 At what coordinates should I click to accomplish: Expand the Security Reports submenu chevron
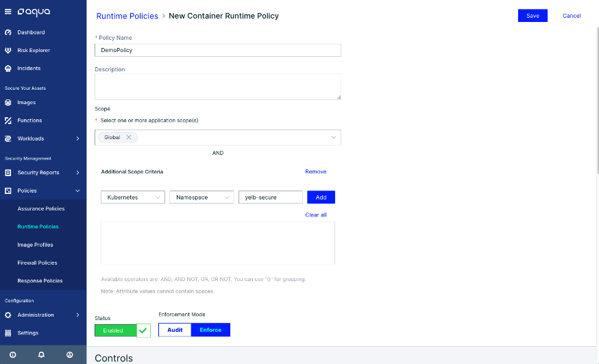point(77,173)
